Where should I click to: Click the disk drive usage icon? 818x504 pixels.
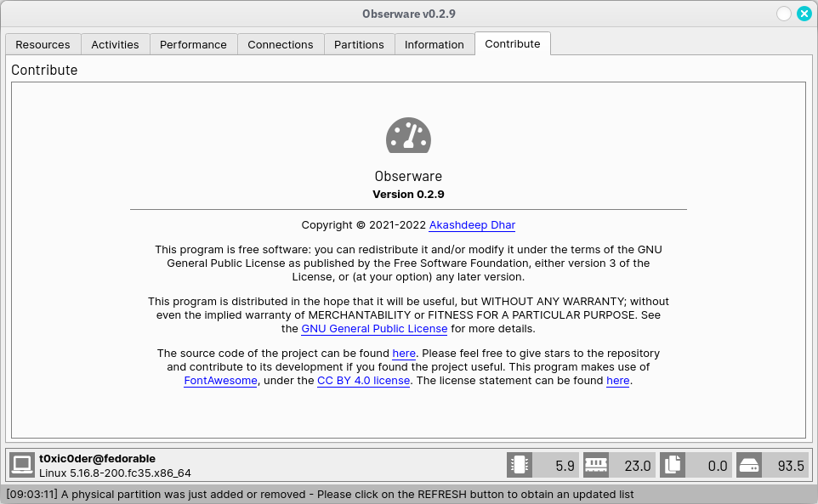pyautogui.click(x=749, y=464)
